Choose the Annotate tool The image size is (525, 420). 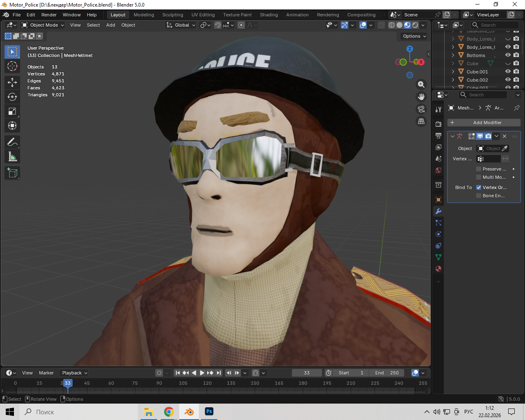click(x=12, y=142)
